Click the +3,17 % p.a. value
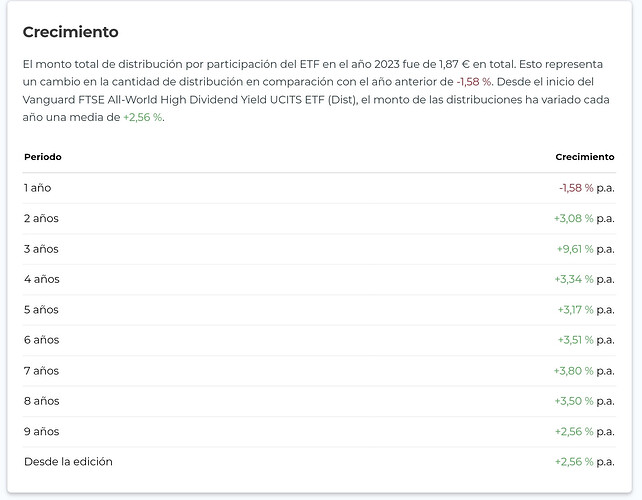The height and width of the screenshot is (500, 642). 586,310
